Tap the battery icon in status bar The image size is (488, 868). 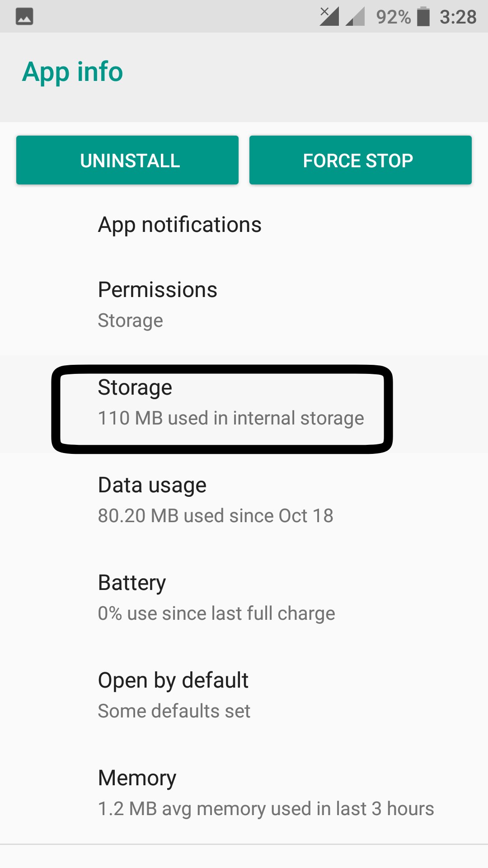click(423, 17)
